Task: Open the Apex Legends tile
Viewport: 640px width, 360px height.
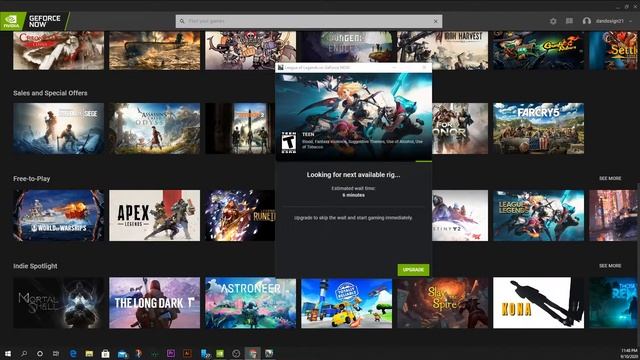Action: point(155,216)
